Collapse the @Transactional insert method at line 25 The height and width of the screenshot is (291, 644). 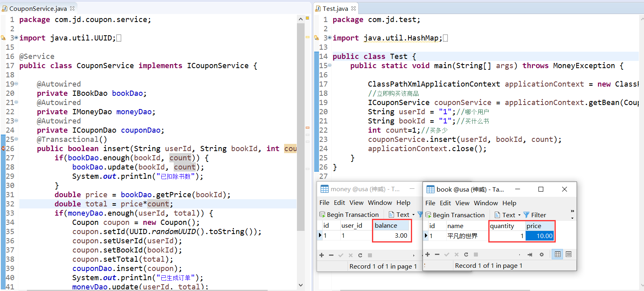pyautogui.click(x=16, y=139)
